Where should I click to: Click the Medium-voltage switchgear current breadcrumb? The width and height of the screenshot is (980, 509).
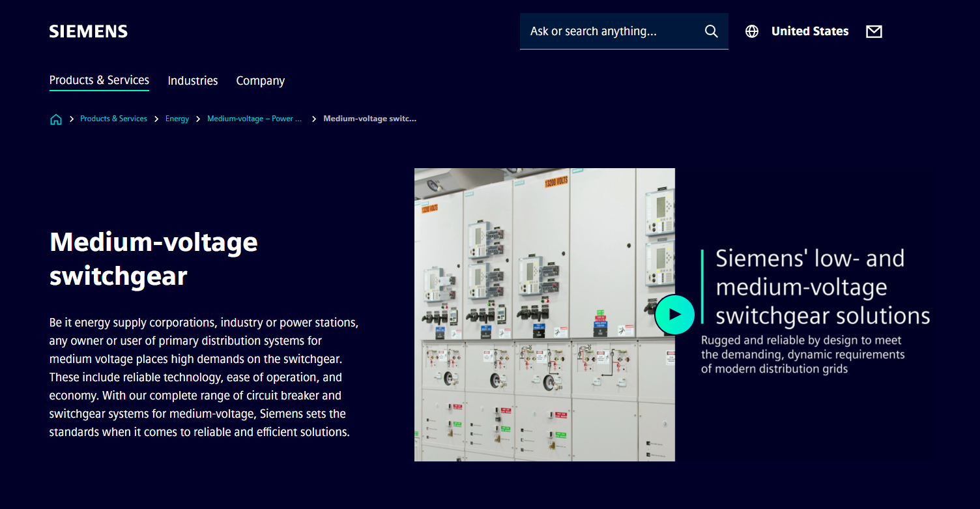369,119
